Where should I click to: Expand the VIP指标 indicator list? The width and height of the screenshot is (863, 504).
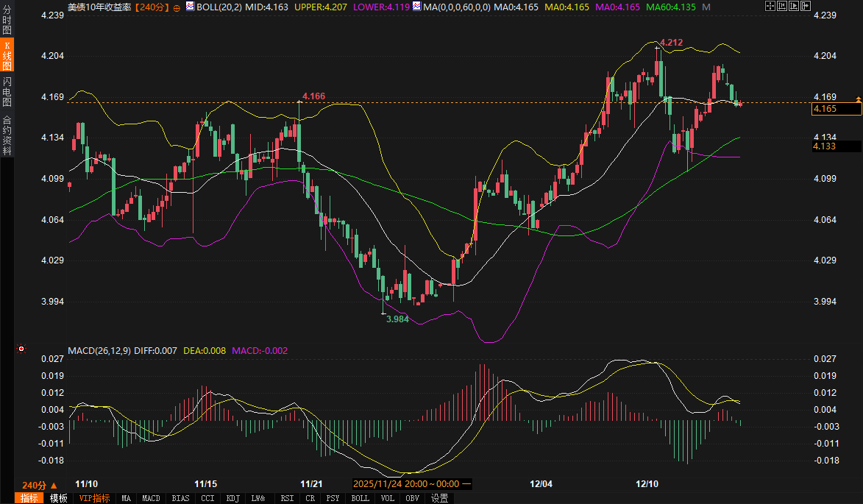[94, 498]
